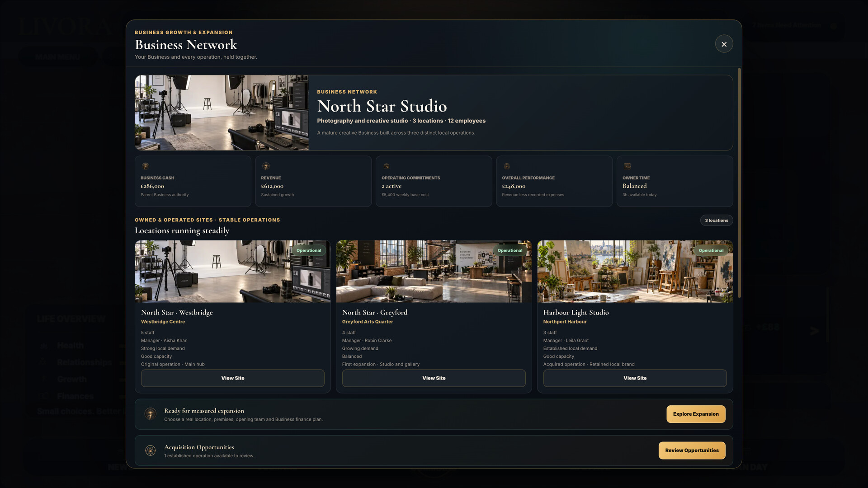Click the 'North Star Studio' heading

pos(382,106)
